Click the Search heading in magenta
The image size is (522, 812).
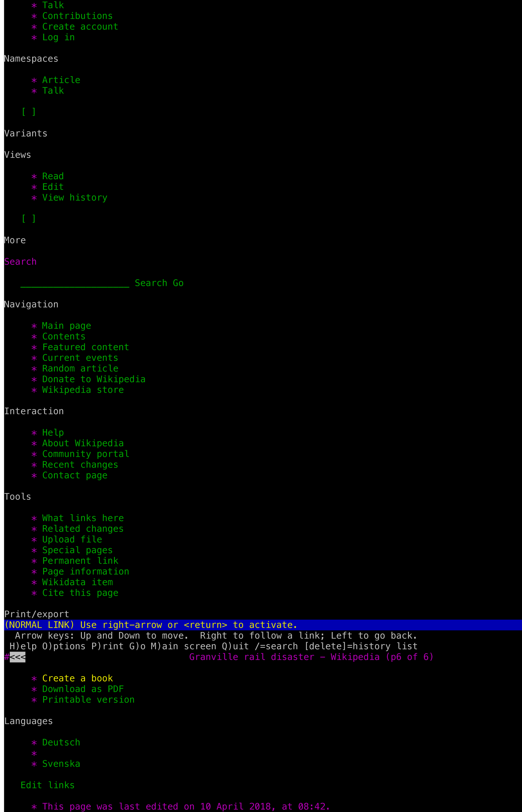point(20,262)
